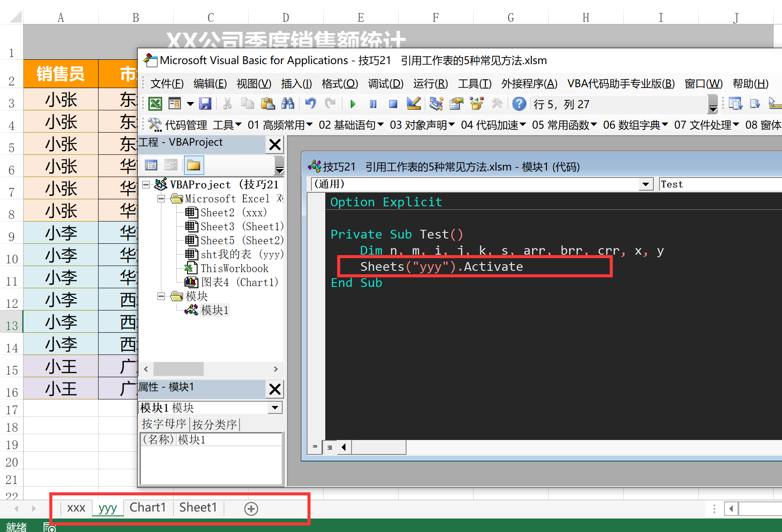Click View Code icon in project panel
Screen dimensions: 782x532
151,165
